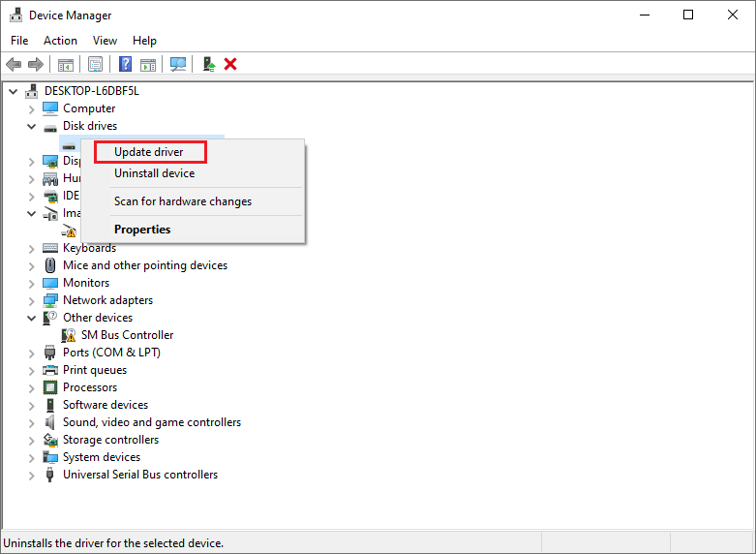Open the Help menu

(x=144, y=41)
